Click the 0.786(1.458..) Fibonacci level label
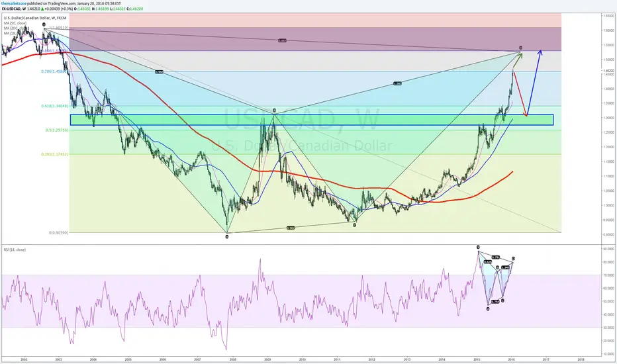Image resolution: width=617 pixels, height=364 pixels. coord(55,71)
